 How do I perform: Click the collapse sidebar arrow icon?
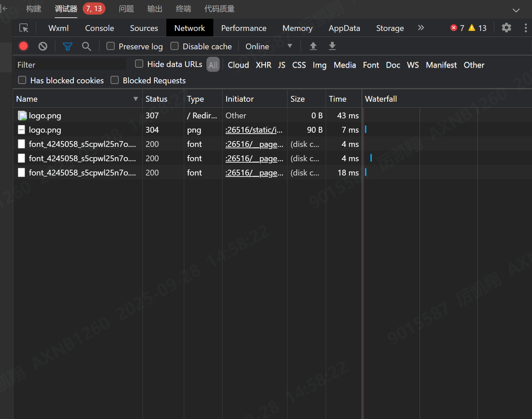pyautogui.click(x=4, y=9)
